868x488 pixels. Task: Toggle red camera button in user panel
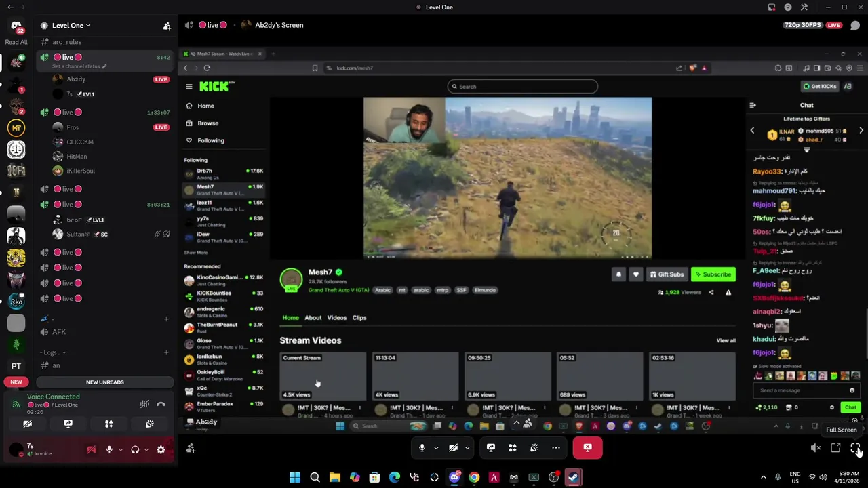pos(91,449)
